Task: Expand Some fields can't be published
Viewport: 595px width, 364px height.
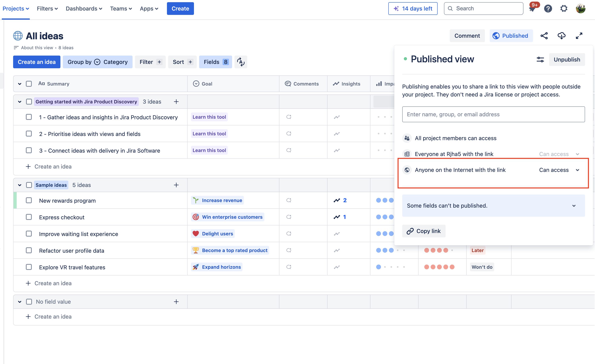Action: [574, 206]
